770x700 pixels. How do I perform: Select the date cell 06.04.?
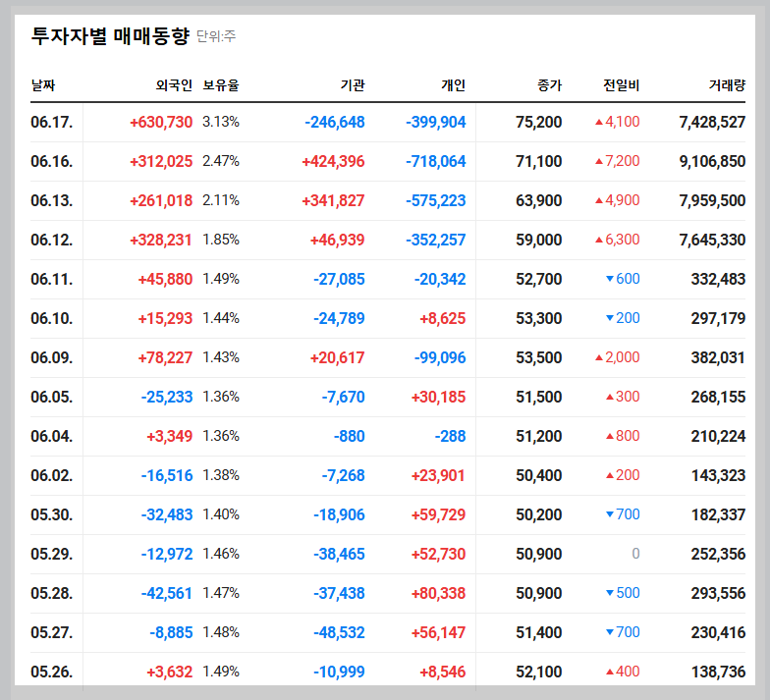click(x=51, y=436)
